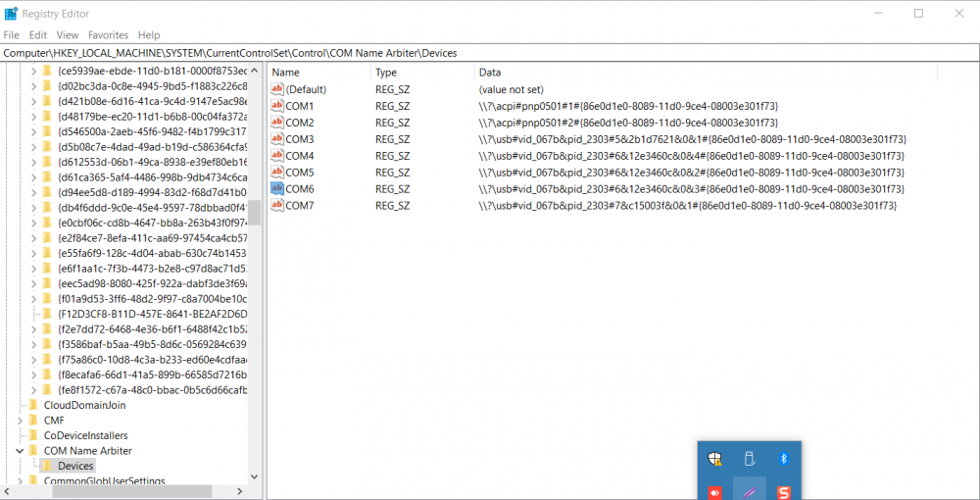Screen dimensions: 980x500
Task: Click Safely Remove Hardware tray icon
Action: point(750,459)
